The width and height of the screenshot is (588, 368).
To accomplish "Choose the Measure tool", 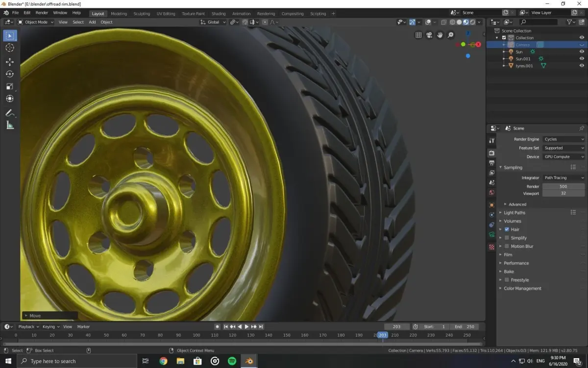I will coord(10,126).
